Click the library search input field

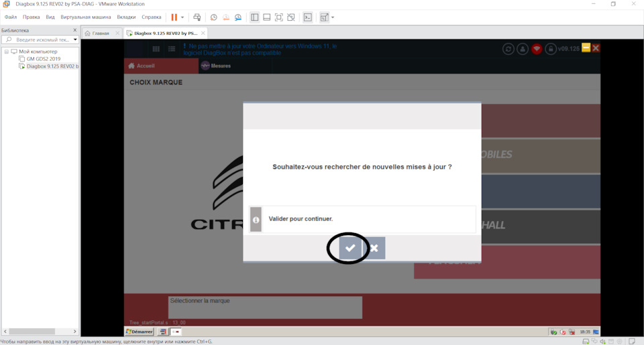[x=40, y=40]
